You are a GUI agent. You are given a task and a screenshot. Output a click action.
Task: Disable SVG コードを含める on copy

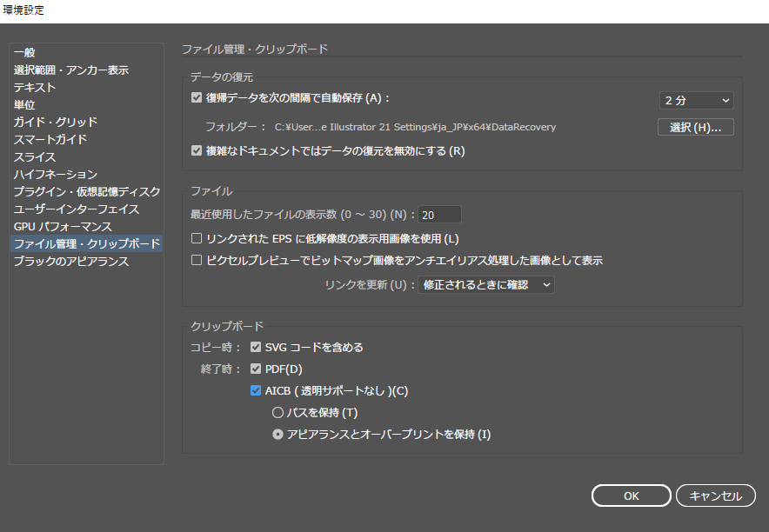(256, 346)
